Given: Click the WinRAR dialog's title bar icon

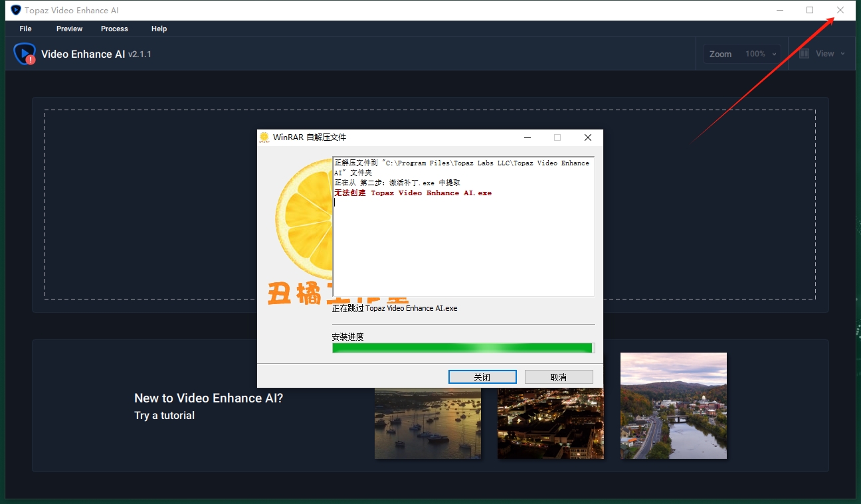Looking at the screenshot, I should point(264,137).
